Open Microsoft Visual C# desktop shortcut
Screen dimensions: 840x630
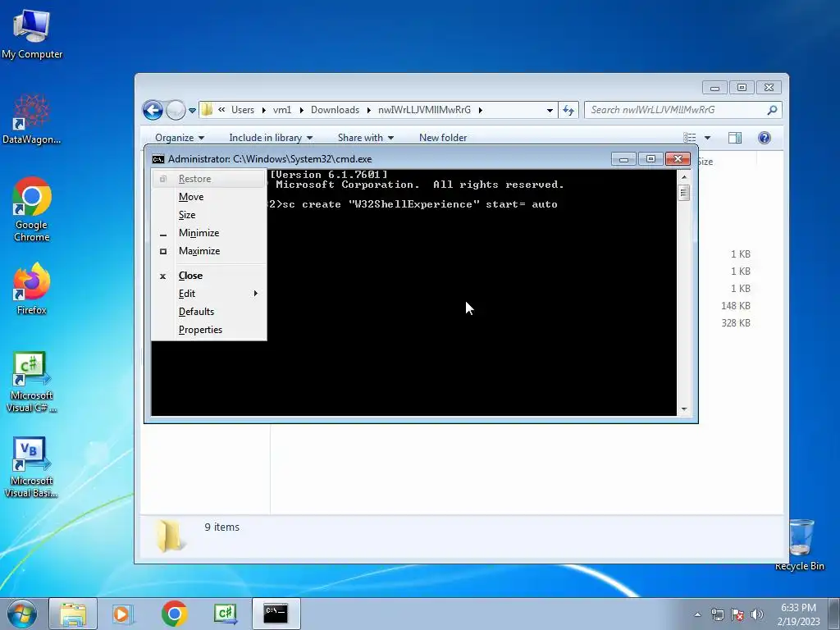coord(32,381)
